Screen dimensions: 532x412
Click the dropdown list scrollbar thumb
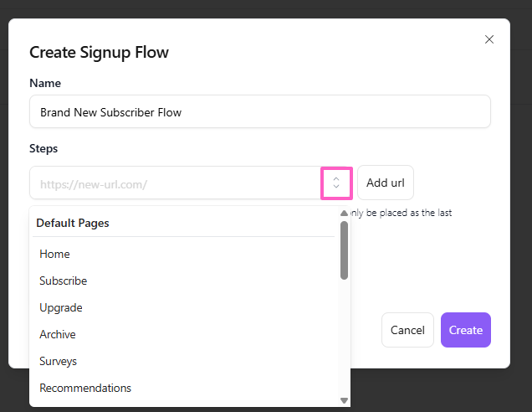[x=344, y=250]
